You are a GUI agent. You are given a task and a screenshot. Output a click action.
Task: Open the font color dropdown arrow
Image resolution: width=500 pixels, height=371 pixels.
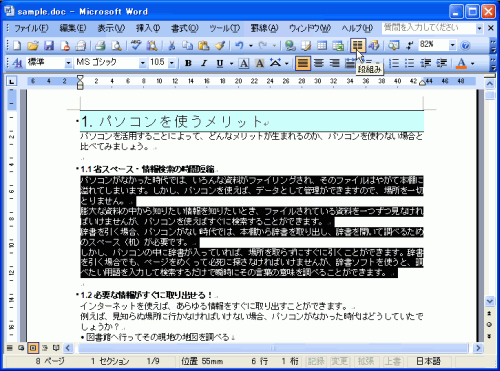473,63
